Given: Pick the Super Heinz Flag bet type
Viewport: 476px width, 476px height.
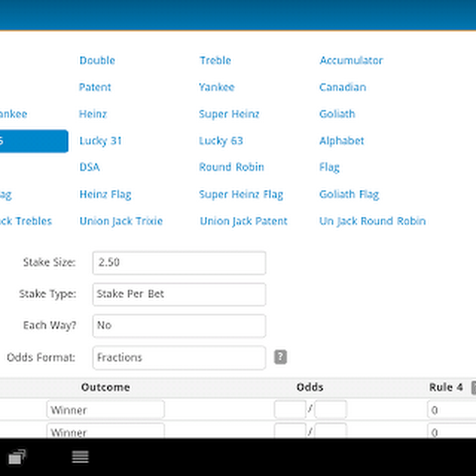Looking at the screenshot, I should (x=241, y=194).
